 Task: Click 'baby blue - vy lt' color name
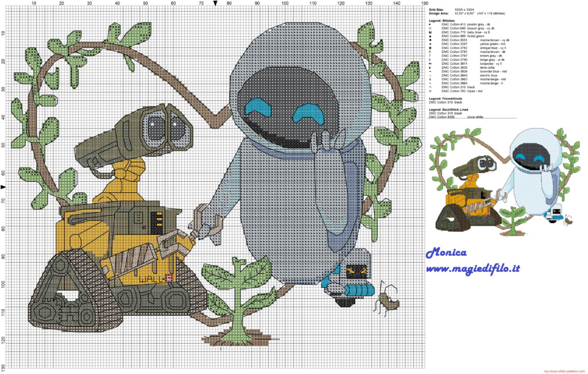coord(478,32)
